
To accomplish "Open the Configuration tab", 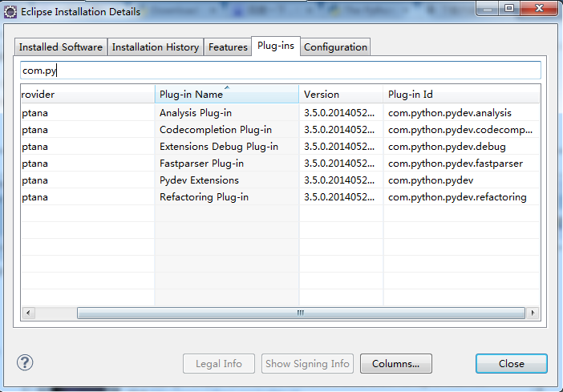I will pos(335,47).
